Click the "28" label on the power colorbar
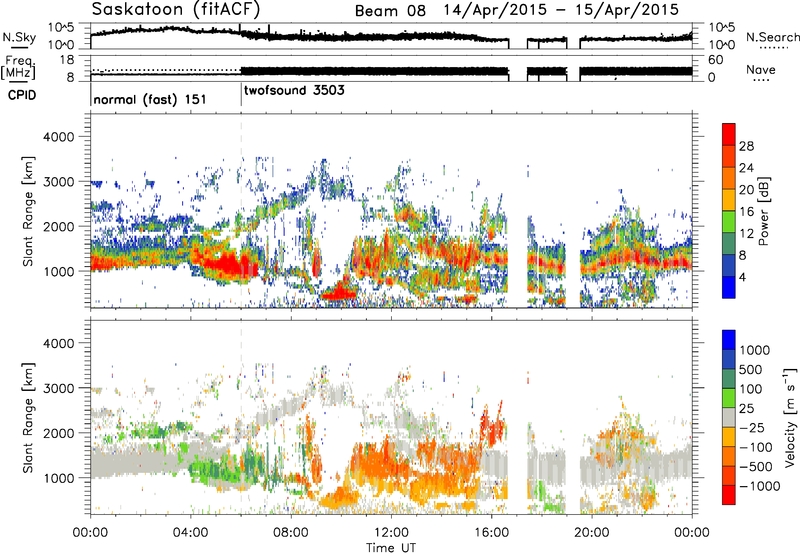The height and width of the screenshot is (554, 800). (746, 146)
